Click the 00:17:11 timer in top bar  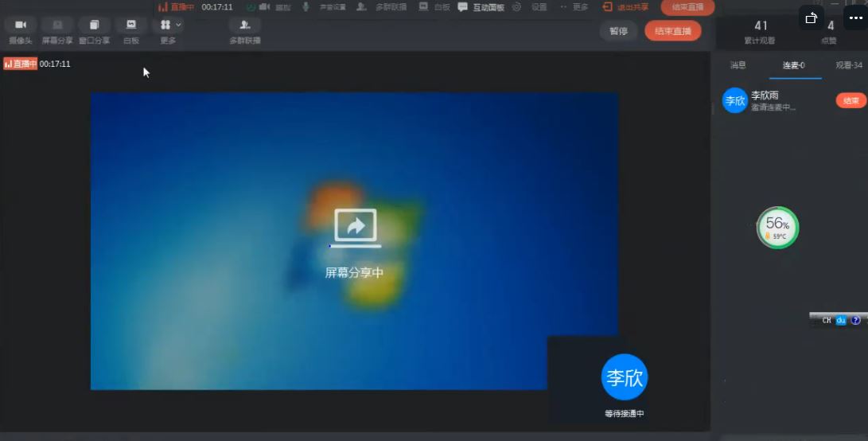click(x=217, y=7)
